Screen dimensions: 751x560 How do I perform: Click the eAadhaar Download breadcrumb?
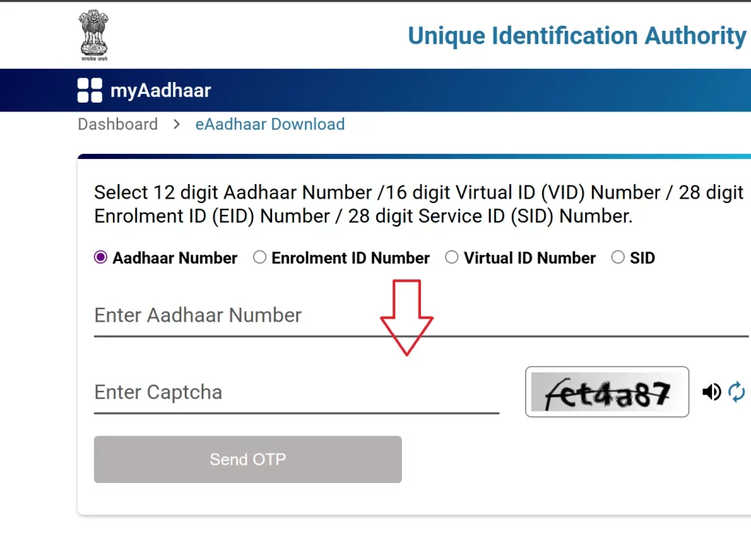click(270, 124)
